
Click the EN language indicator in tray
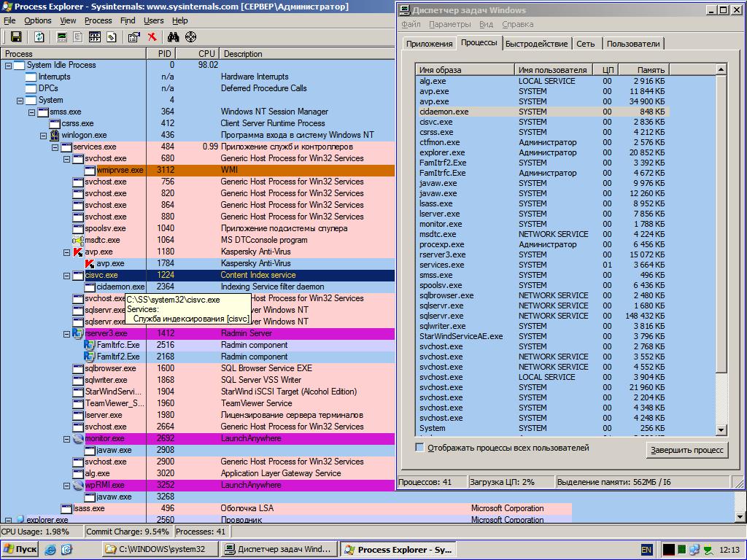[646, 550]
